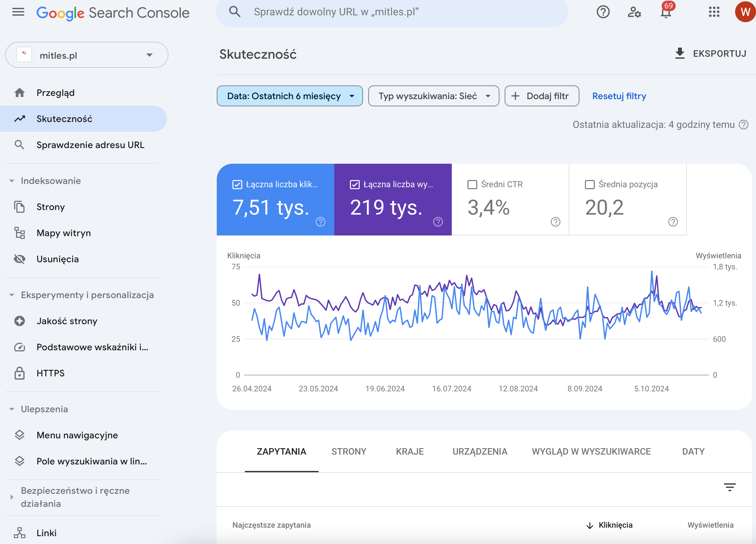Open date filter Ostatnich 6 miesięcy
The width and height of the screenshot is (756, 544).
(x=290, y=96)
